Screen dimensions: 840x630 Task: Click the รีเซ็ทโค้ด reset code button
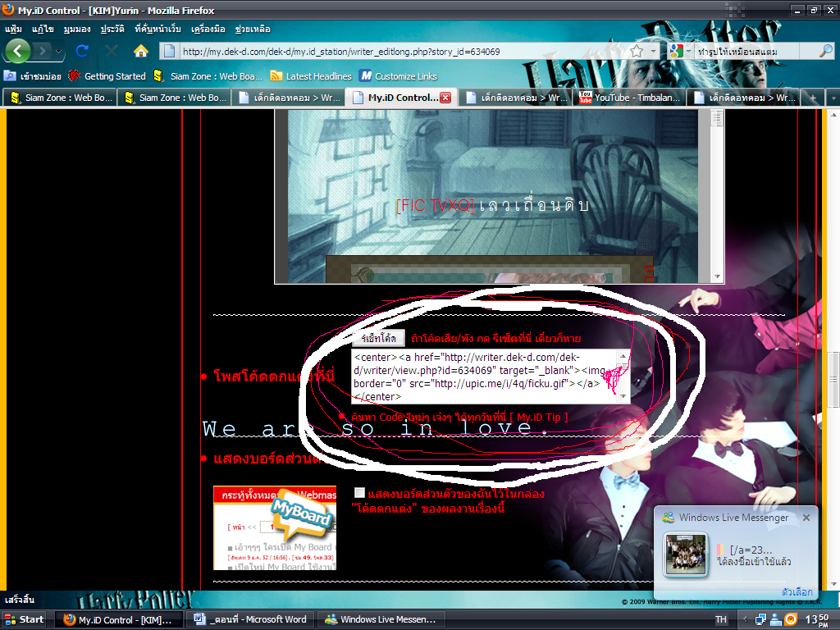378,338
